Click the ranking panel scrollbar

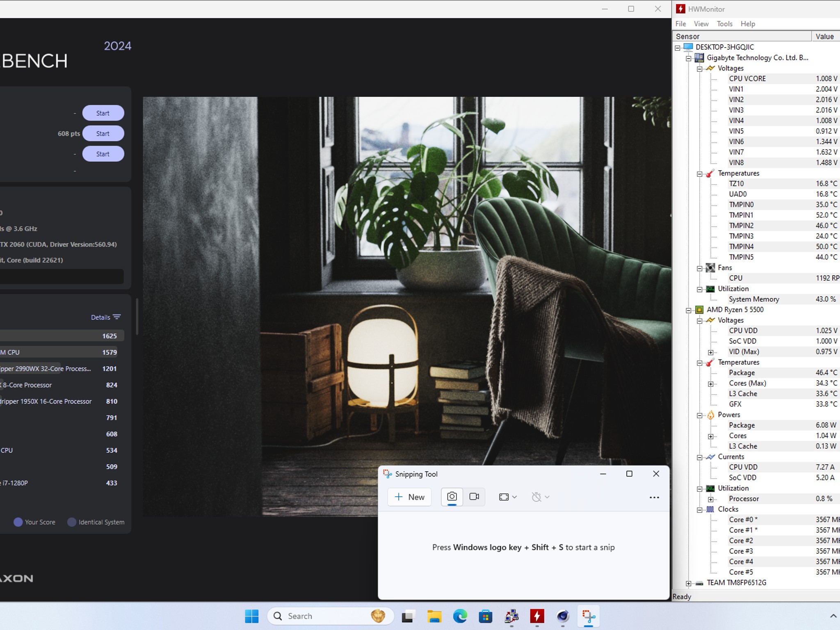(137, 317)
